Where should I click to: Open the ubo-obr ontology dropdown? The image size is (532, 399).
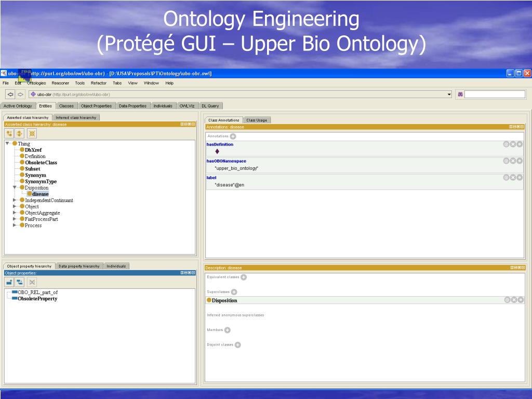pos(449,95)
